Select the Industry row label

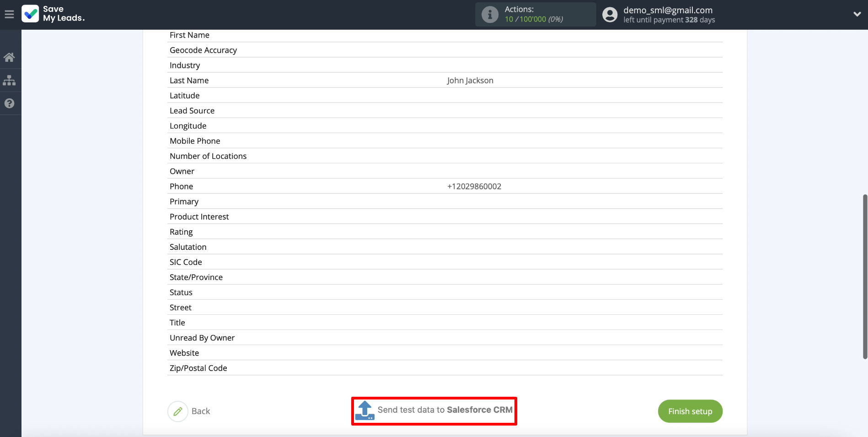point(185,65)
